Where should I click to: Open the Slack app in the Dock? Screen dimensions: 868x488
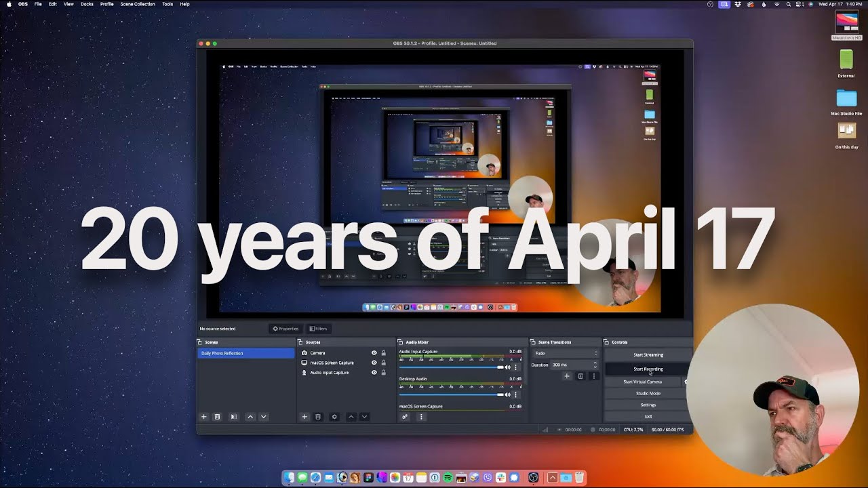500,478
